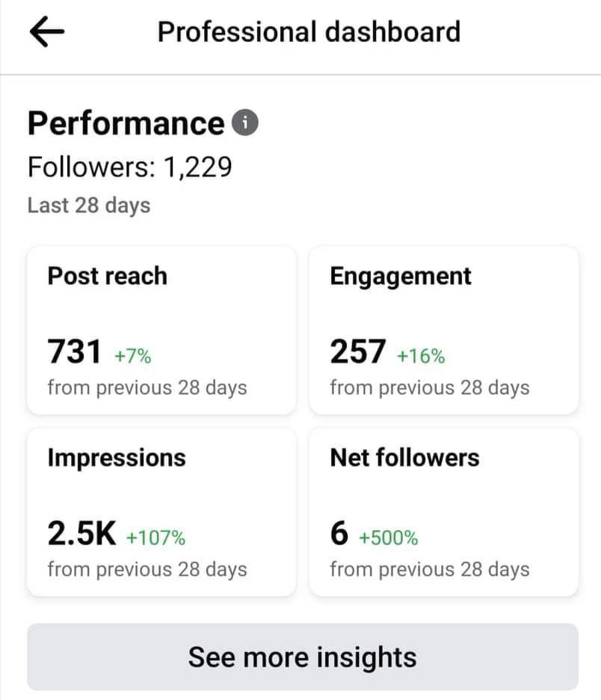The height and width of the screenshot is (700, 601).
Task: Tap the +107% impressions change
Action: tap(155, 538)
